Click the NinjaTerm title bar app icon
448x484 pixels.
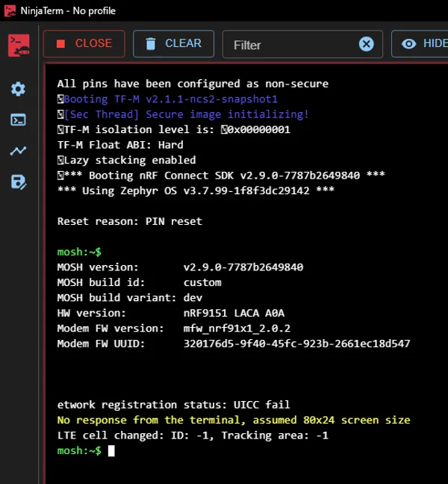(x=10, y=11)
